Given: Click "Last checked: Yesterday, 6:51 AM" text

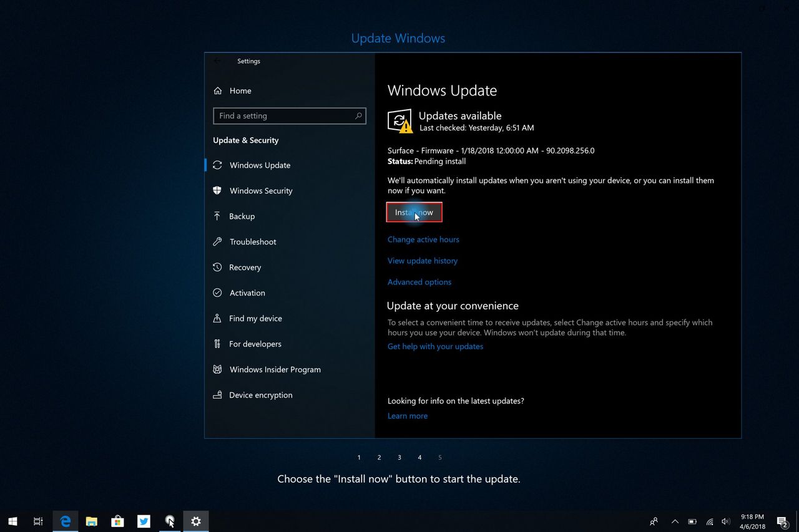Looking at the screenshot, I should click(x=476, y=128).
